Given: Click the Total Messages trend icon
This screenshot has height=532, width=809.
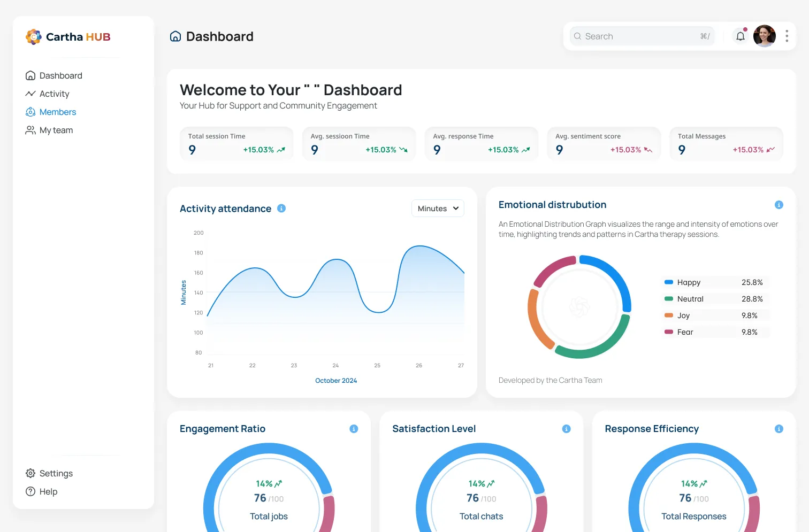Looking at the screenshot, I should coord(770,150).
